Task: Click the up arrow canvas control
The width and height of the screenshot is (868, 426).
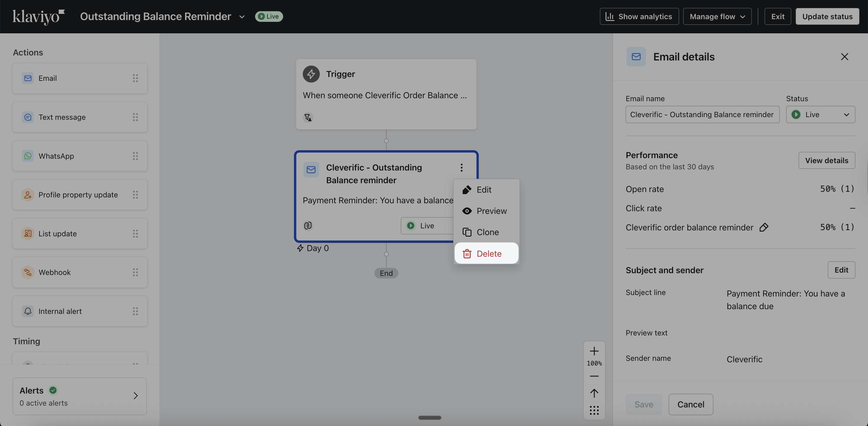Action: (x=594, y=393)
